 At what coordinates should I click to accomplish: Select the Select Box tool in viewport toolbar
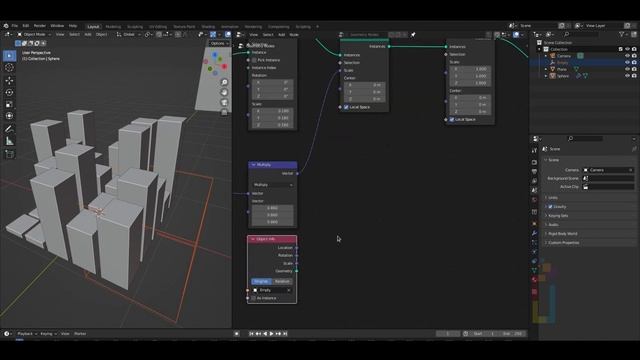coord(9,56)
